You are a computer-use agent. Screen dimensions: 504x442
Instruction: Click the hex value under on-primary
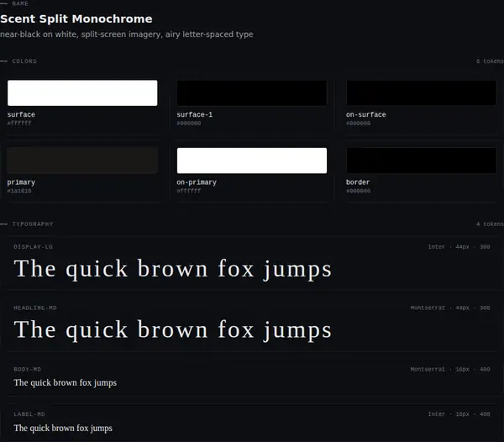(x=189, y=191)
